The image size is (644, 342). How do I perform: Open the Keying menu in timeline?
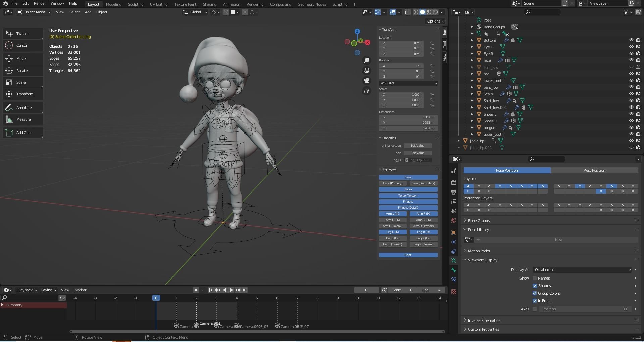48,290
